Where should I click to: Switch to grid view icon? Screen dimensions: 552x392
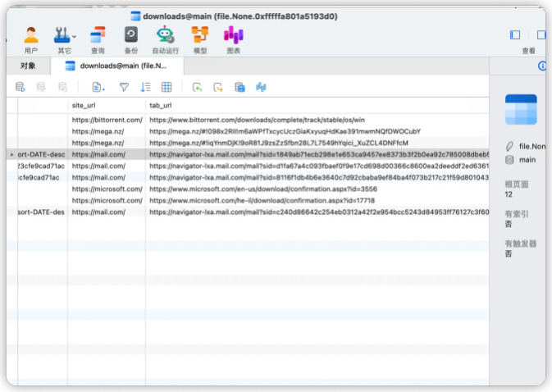[x=167, y=87]
